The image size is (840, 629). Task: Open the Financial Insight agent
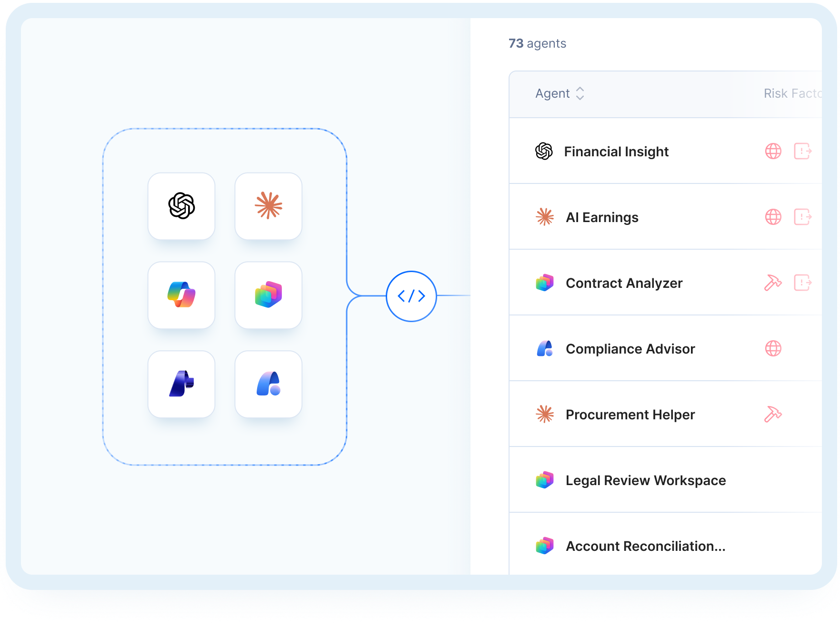point(616,152)
